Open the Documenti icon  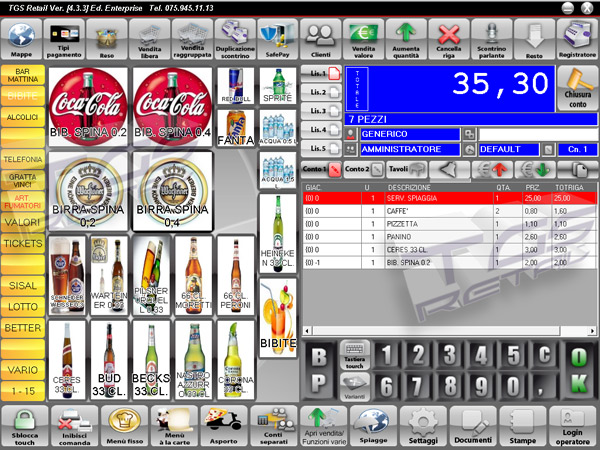tap(473, 426)
